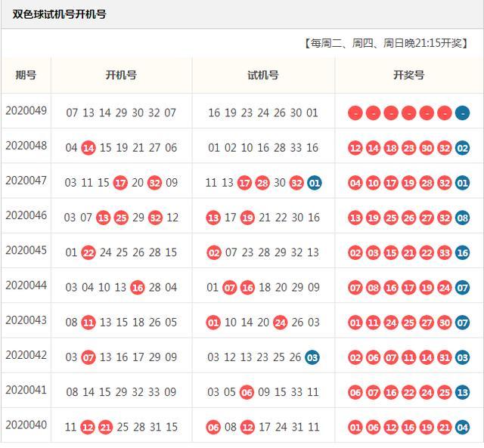This screenshot has width=484, height=448.
Task: Click blue ball 13 in row 2020041
Action: coord(462,393)
